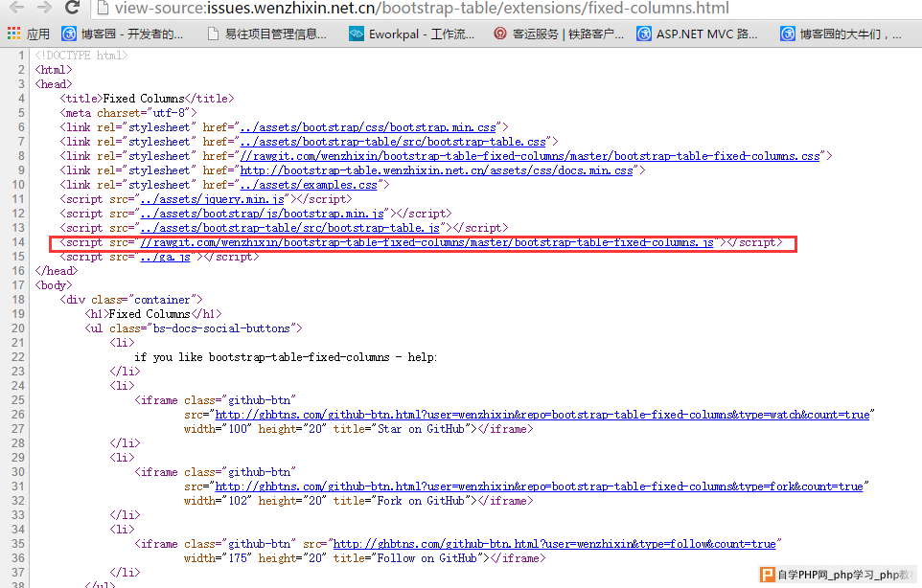Click the title="Star on GitHub" attribute text

[403, 429]
